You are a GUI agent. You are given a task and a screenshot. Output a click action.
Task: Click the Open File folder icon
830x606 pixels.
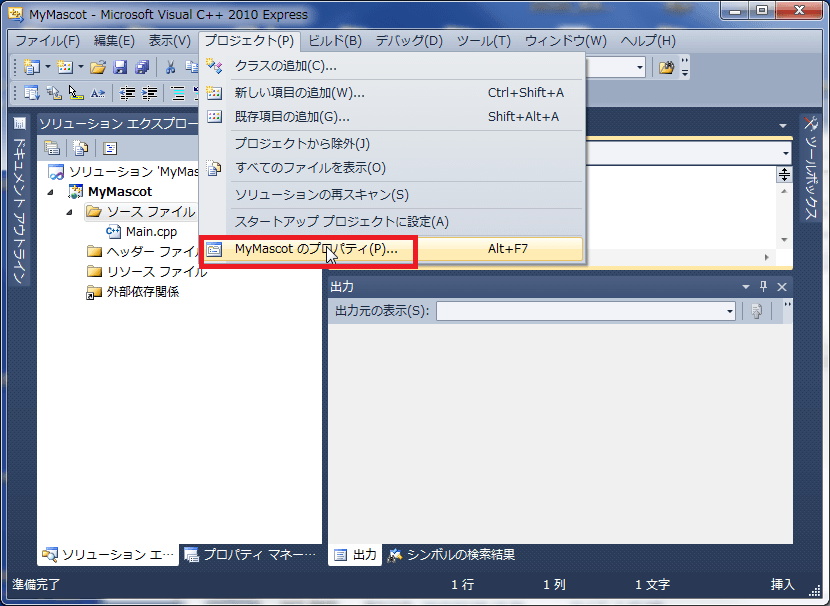click(98, 67)
